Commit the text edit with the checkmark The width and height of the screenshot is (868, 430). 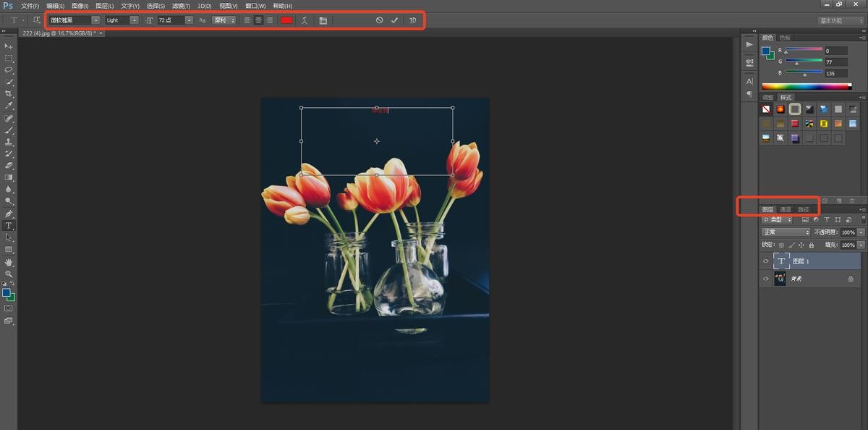(x=394, y=20)
